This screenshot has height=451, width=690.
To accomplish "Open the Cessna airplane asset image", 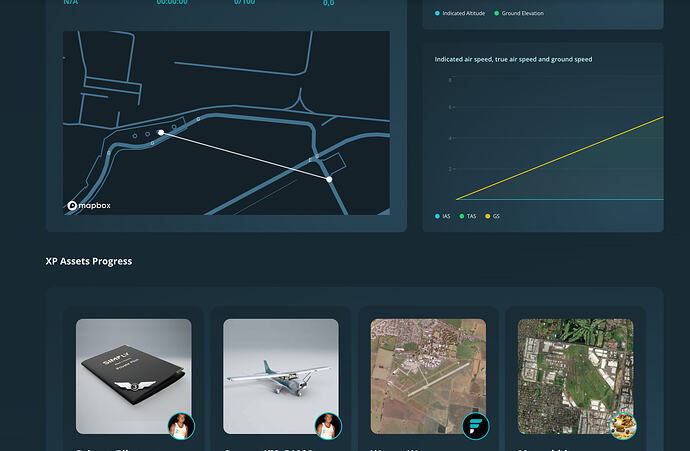I will (281, 376).
